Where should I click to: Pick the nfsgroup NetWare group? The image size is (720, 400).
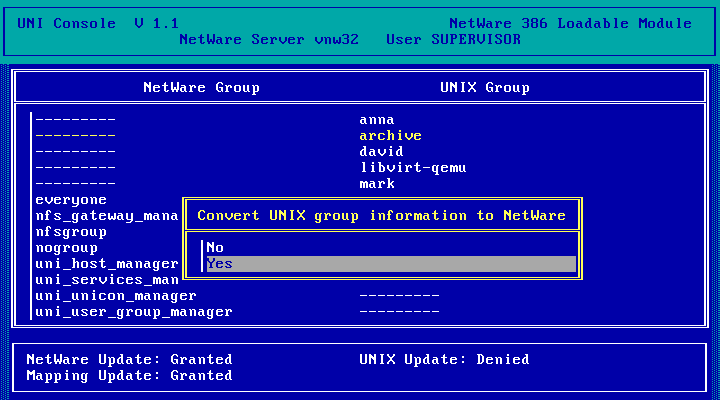point(71,232)
